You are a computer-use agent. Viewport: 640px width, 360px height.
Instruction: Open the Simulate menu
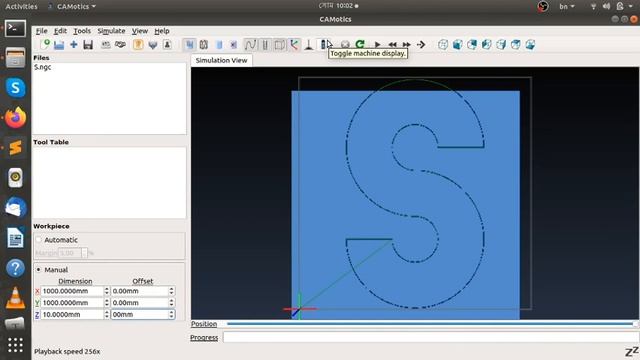coord(111,31)
